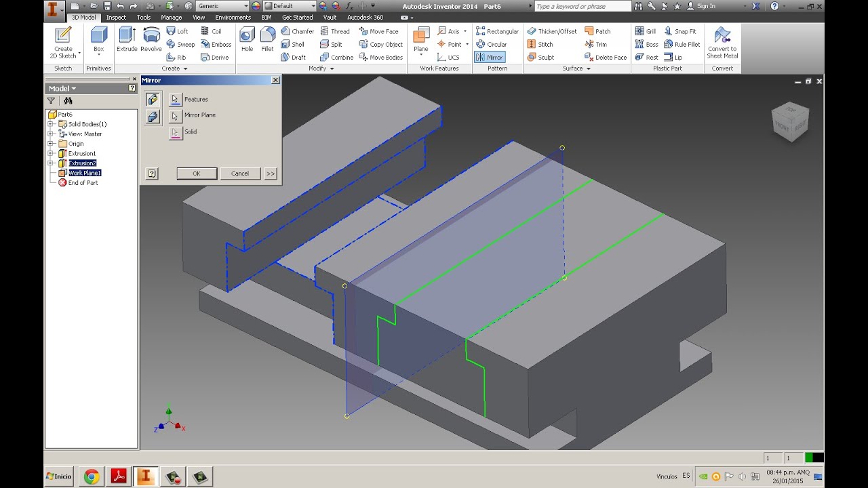Activate Mirror Plane selector
The height and width of the screenshot is (488, 868).
176,115
